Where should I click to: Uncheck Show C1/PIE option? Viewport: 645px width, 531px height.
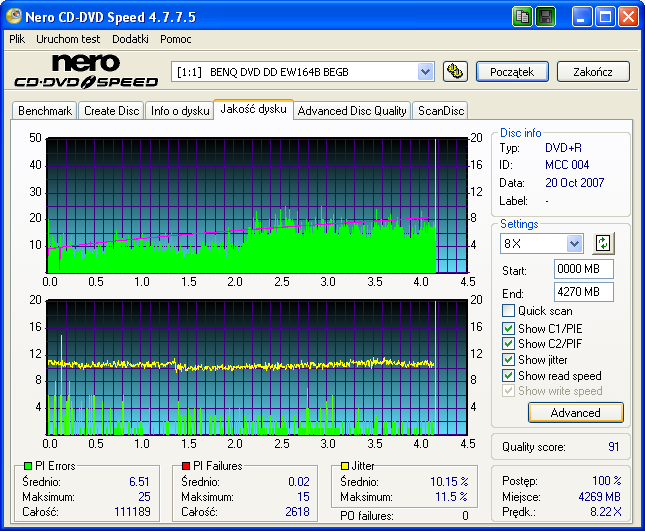tap(508, 328)
